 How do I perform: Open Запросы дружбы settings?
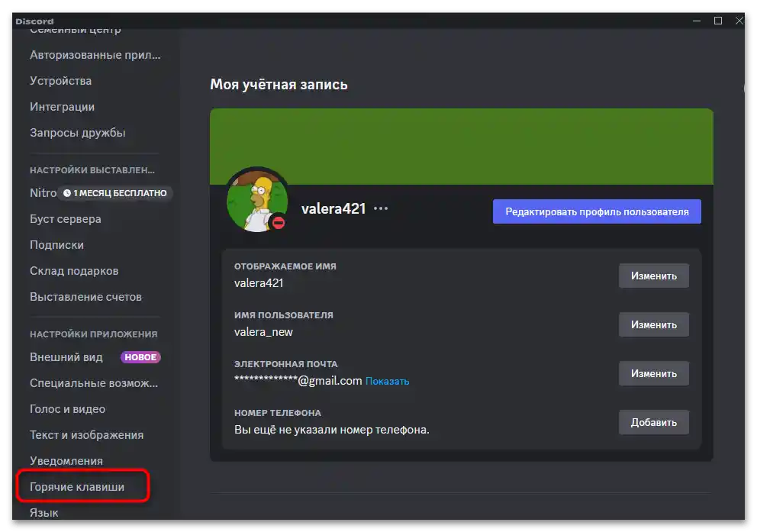[78, 132]
